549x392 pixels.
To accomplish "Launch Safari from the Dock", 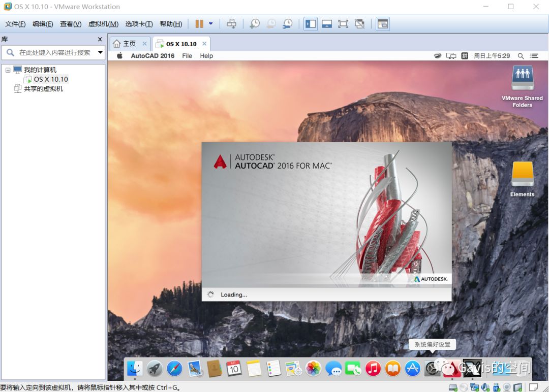I will pyautogui.click(x=174, y=368).
